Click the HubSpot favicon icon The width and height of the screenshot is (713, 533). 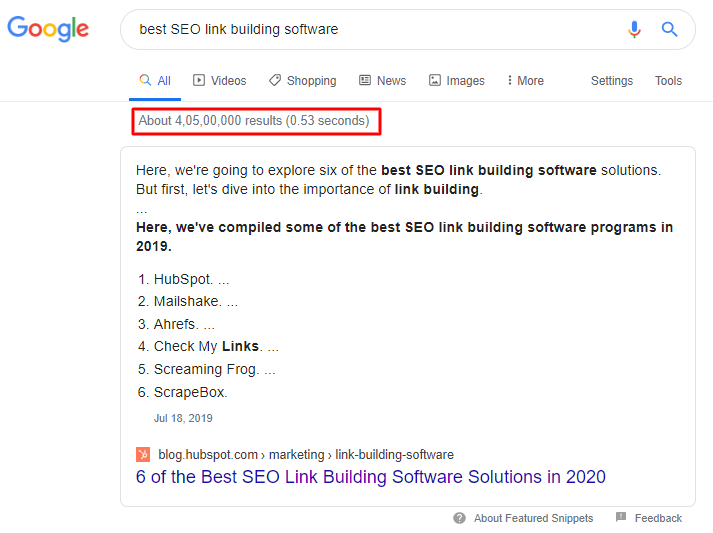point(143,454)
